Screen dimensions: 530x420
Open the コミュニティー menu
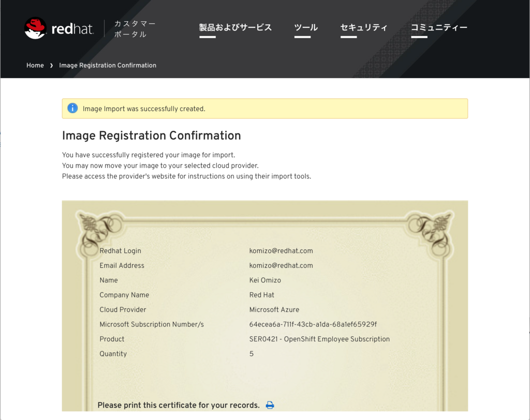point(439,27)
